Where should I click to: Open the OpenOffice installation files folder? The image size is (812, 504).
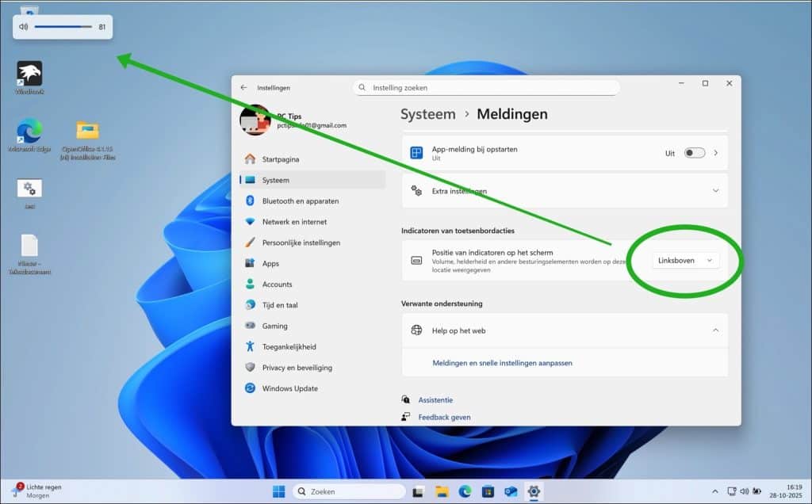[87, 132]
